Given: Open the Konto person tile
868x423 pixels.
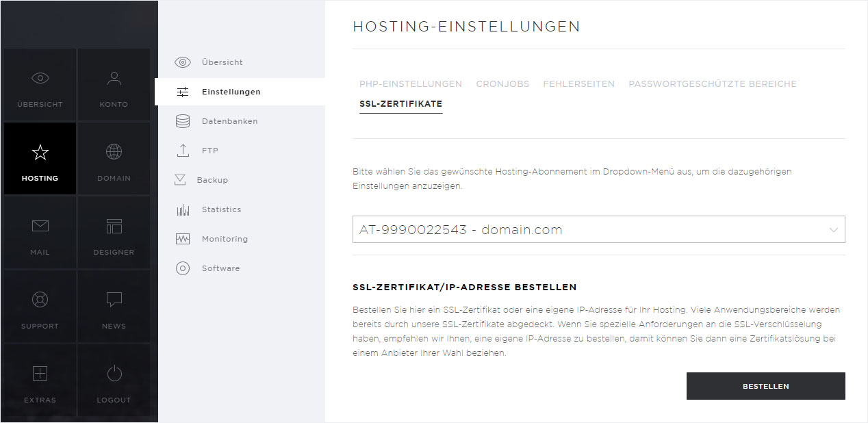Looking at the screenshot, I should point(114,85).
